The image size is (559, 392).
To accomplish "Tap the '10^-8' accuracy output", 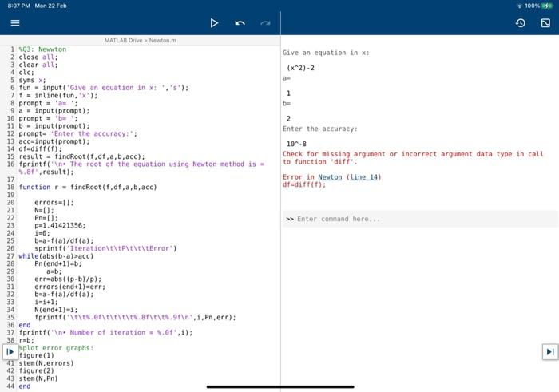I will click(296, 144).
